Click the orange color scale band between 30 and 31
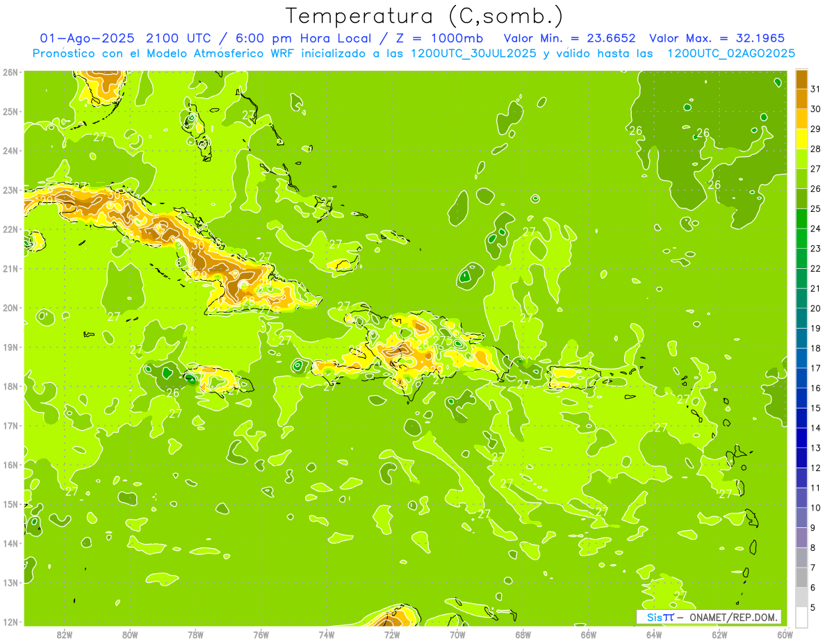Image resolution: width=834 pixels, height=644 pixels. point(801,99)
